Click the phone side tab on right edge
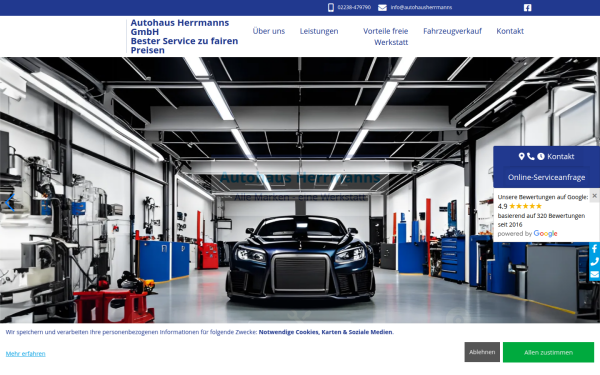 tap(594, 262)
